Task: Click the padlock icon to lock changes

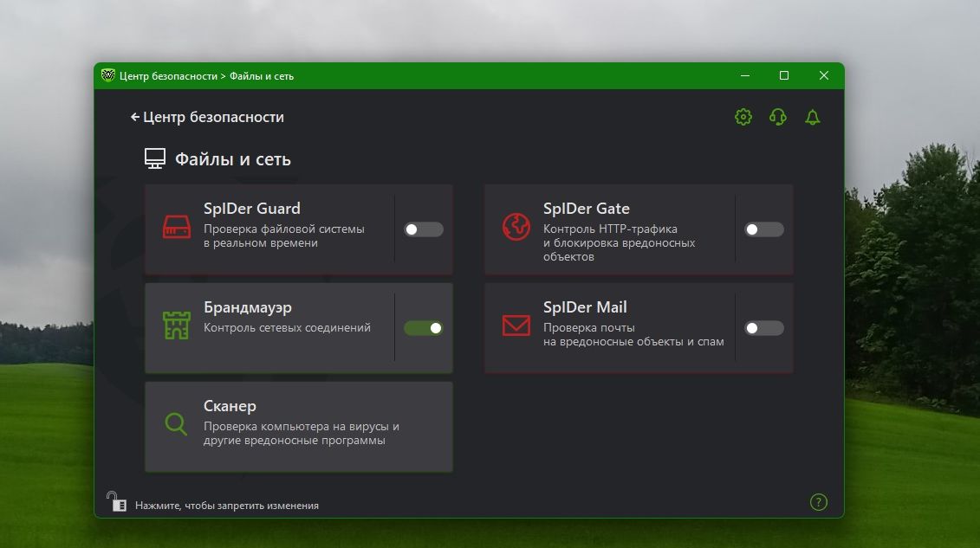Action: (116, 501)
